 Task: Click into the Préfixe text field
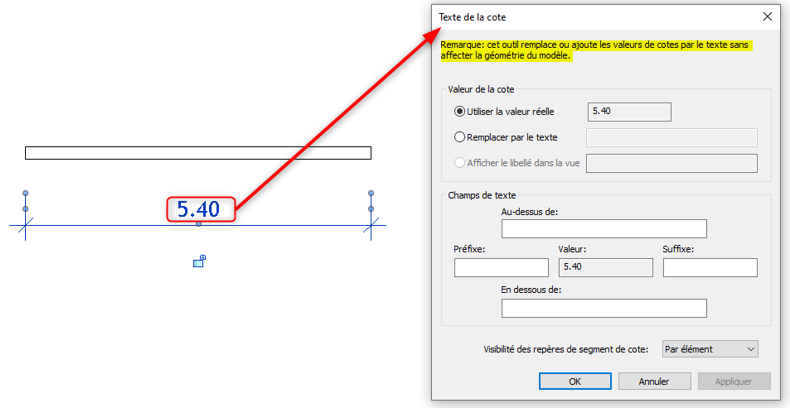[501, 267]
